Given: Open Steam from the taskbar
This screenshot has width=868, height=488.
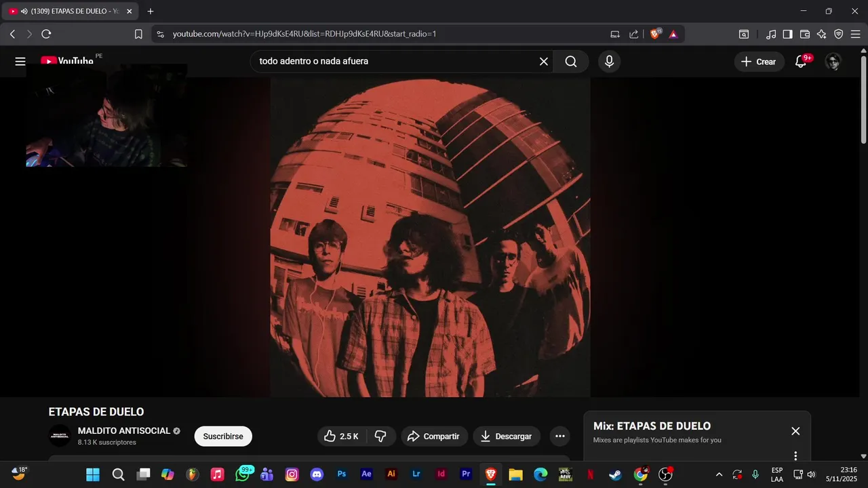Looking at the screenshot, I should pos(615,474).
